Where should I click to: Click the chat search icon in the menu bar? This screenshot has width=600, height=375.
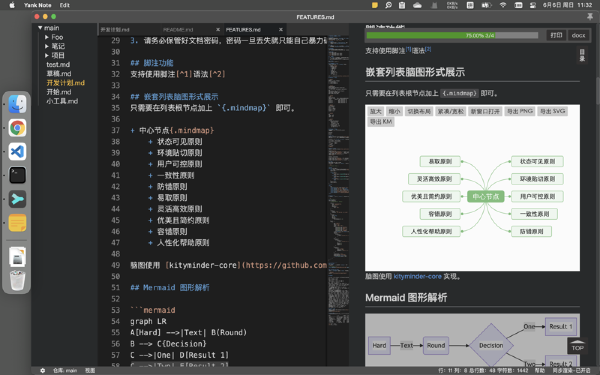point(388,5)
